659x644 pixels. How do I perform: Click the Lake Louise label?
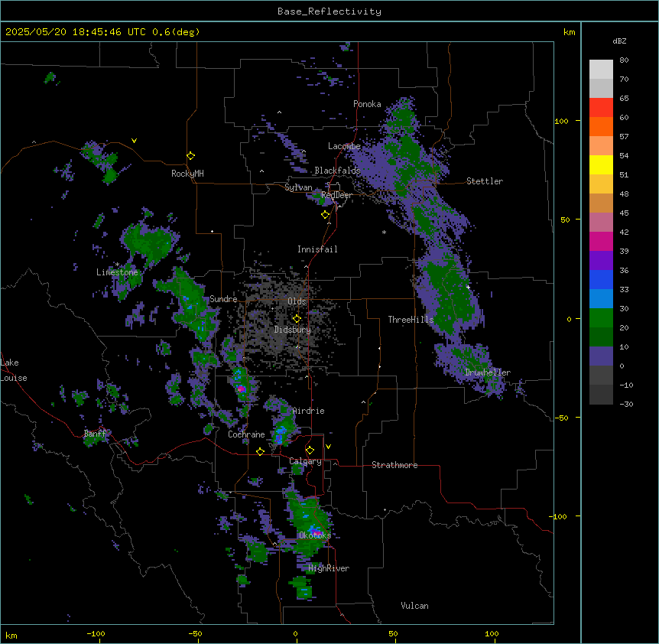(14, 370)
